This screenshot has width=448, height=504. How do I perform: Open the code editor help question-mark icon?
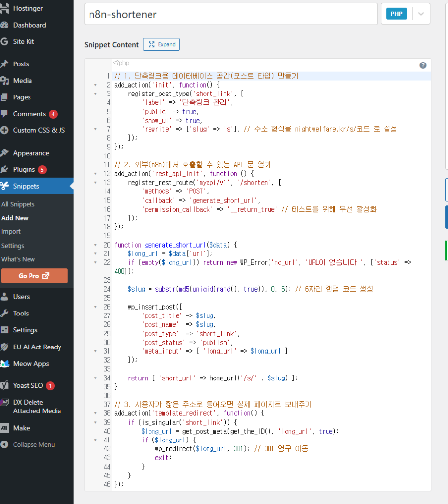point(423,65)
